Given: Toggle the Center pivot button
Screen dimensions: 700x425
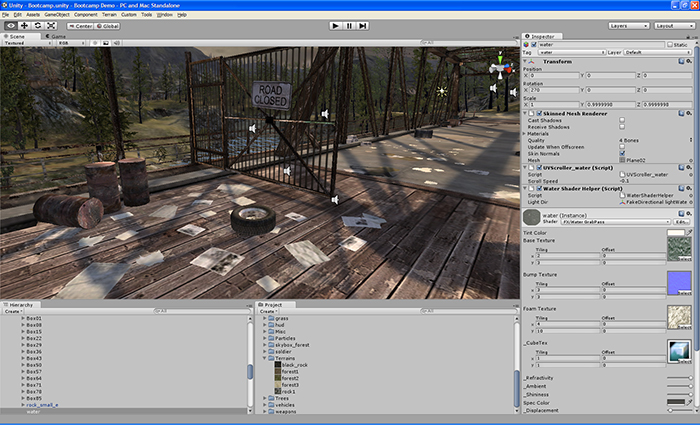Looking at the screenshot, I should click(80, 26).
